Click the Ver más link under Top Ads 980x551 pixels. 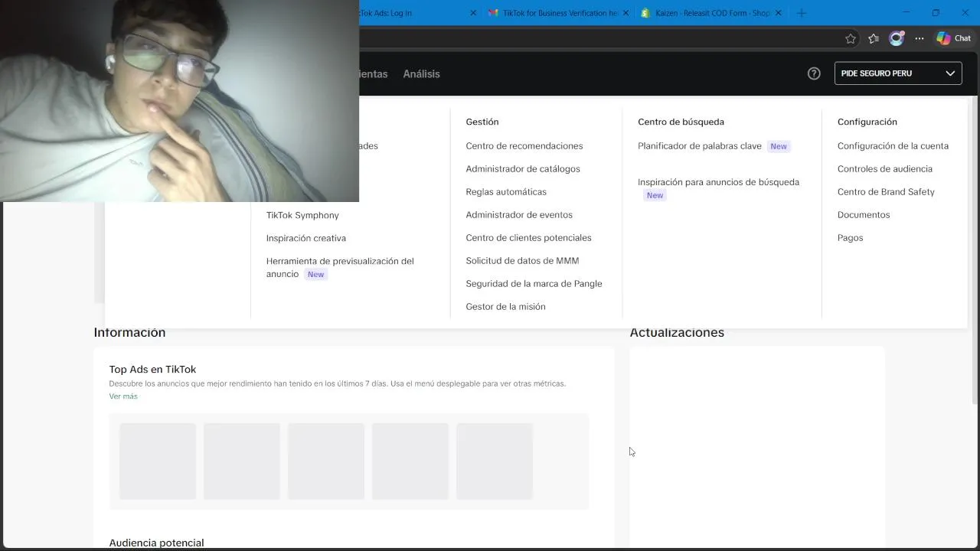[x=123, y=396]
